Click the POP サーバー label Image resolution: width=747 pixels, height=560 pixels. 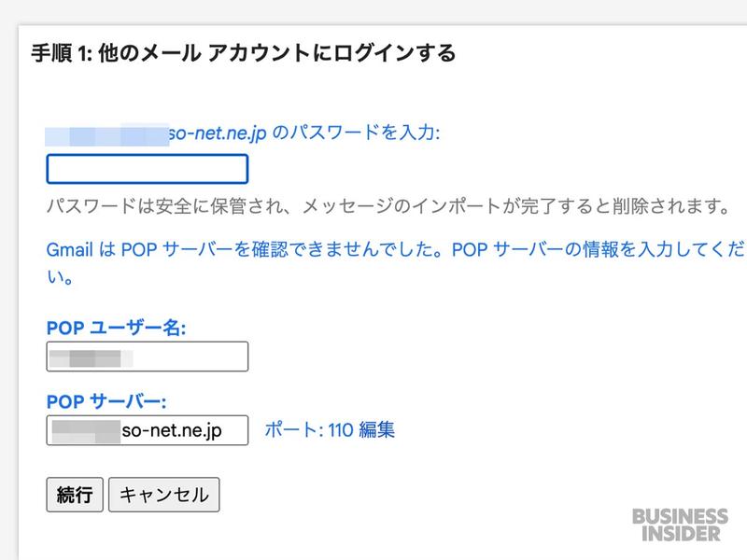tap(106, 401)
